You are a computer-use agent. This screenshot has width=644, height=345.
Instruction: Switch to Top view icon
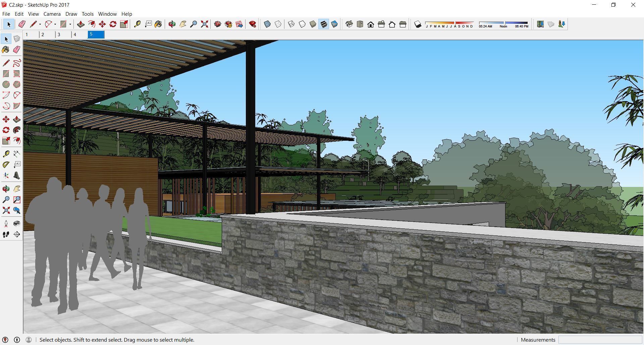(x=360, y=24)
